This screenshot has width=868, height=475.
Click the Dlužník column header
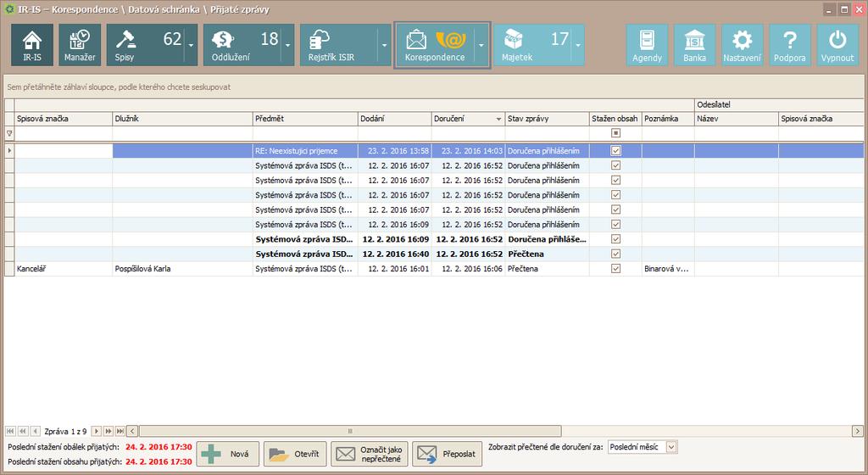point(183,119)
